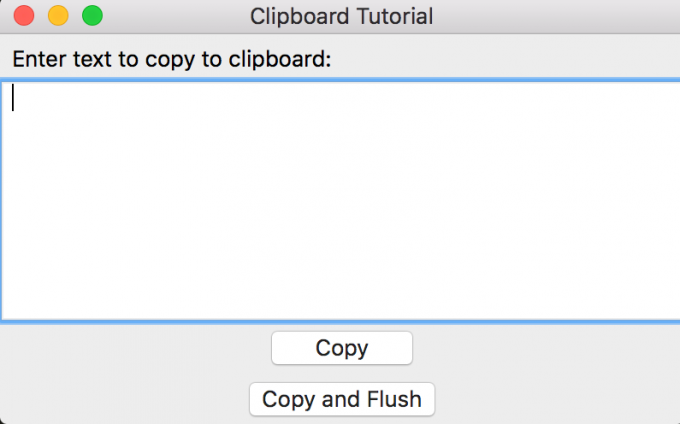This screenshot has height=424, width=680.
Task: Click the center of the white text area
Action: [340, 200]
